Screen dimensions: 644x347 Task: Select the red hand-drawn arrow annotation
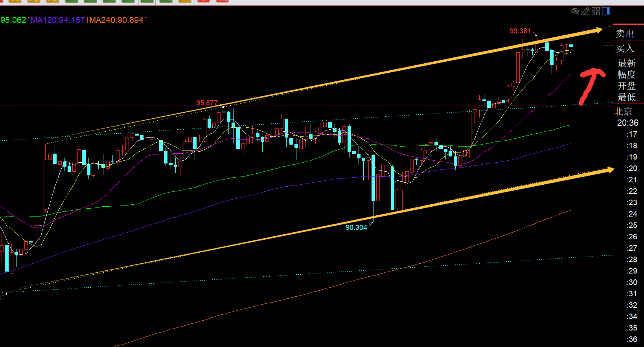590,84
